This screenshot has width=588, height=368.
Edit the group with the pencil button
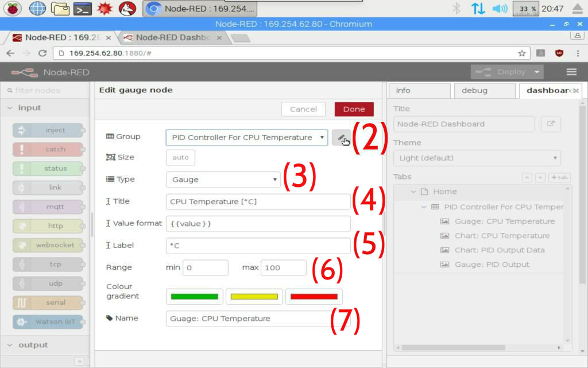coord(341,138)
